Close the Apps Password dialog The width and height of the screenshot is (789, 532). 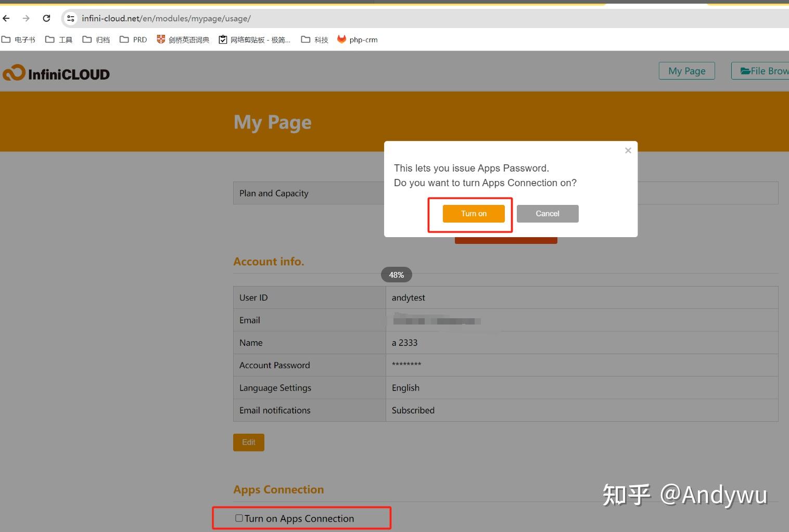[x=628, y=150]
